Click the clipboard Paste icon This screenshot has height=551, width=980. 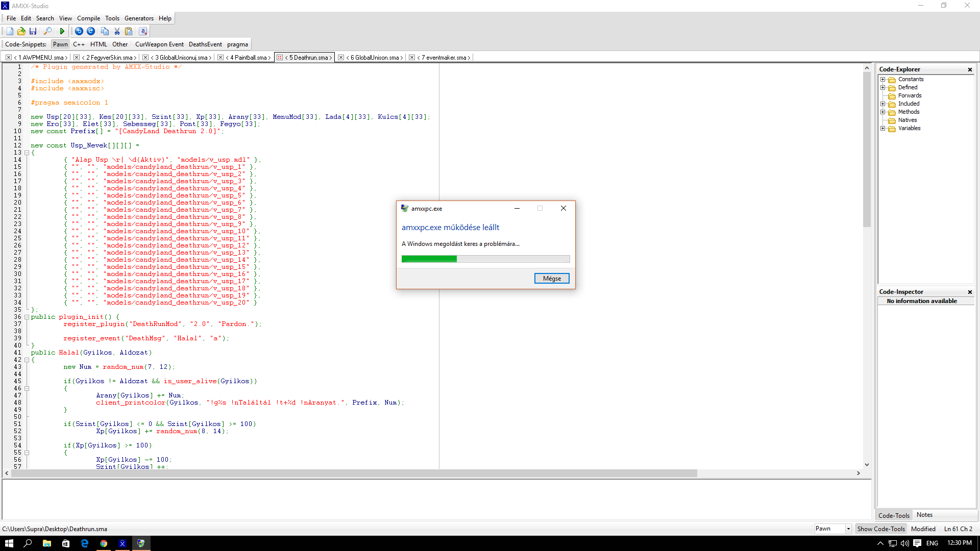129,32
